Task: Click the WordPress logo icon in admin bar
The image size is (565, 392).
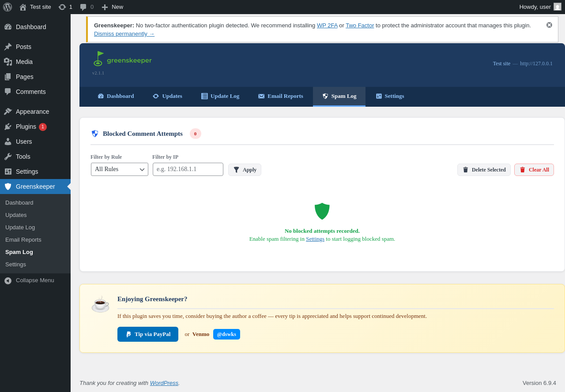Action: point(8,7)
